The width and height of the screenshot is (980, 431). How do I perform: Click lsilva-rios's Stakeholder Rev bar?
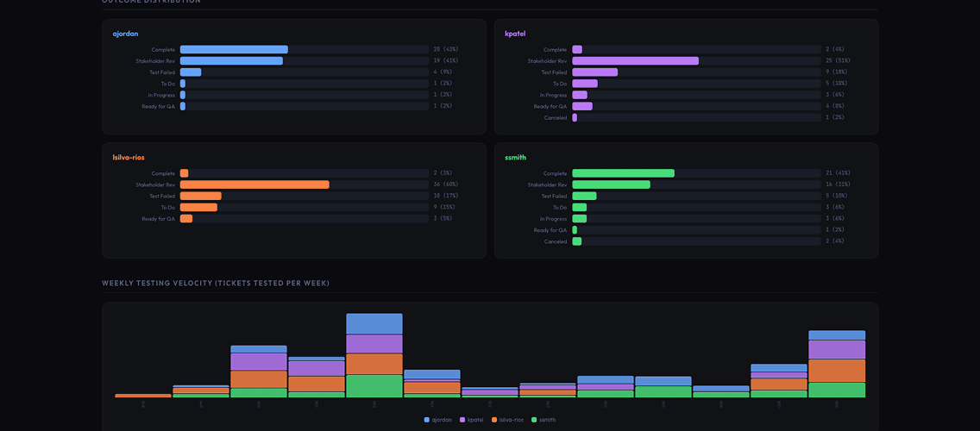(254, 184)
